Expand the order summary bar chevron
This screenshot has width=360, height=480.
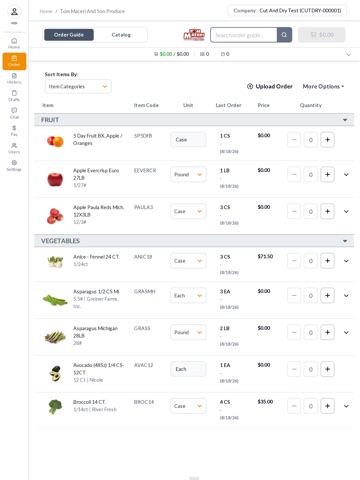click(x=348, y=54)
